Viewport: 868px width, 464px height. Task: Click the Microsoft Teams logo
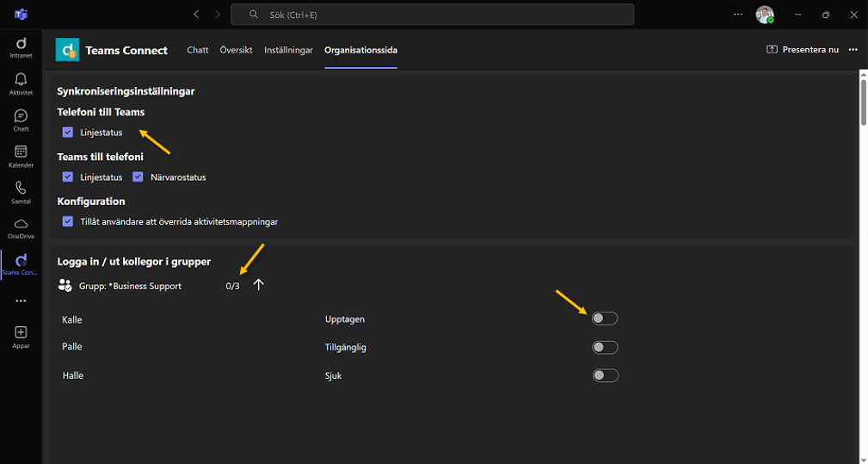click(x=21, y=15)
